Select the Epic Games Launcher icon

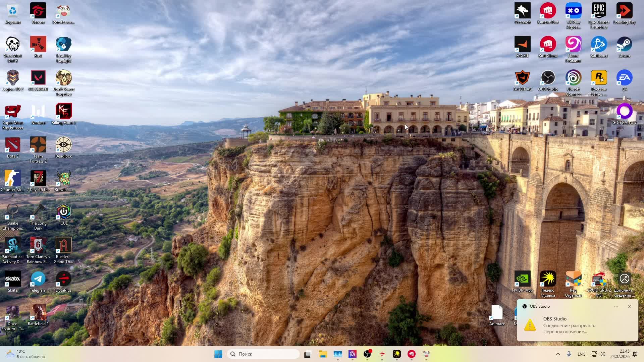click(599, 16)
